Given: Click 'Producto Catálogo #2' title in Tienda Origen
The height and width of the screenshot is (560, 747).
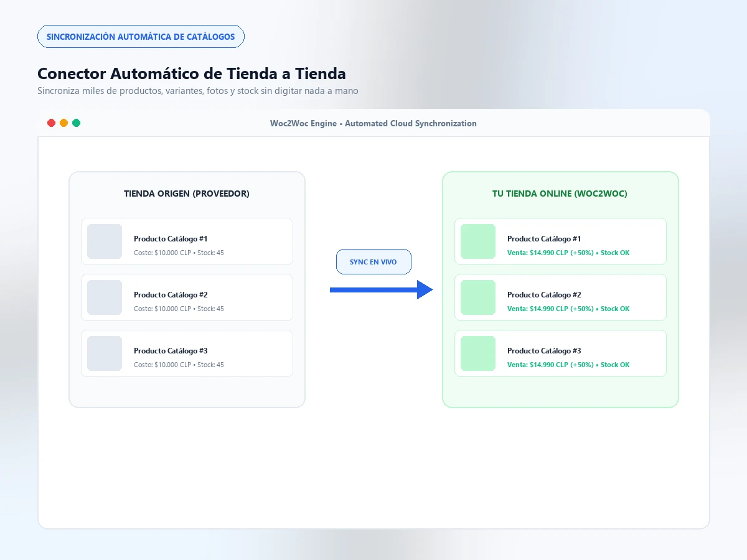Looking at the screenshot, I should (x=171, y=295).
